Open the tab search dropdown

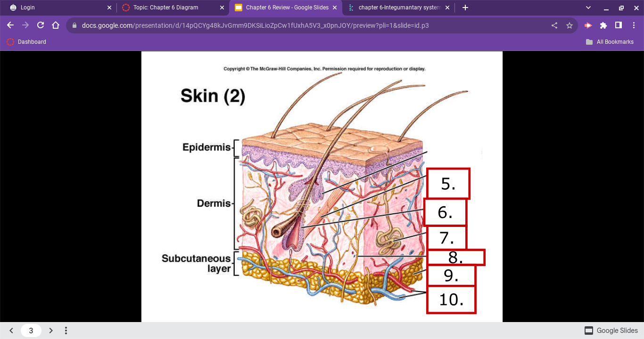tap(588, 8)
